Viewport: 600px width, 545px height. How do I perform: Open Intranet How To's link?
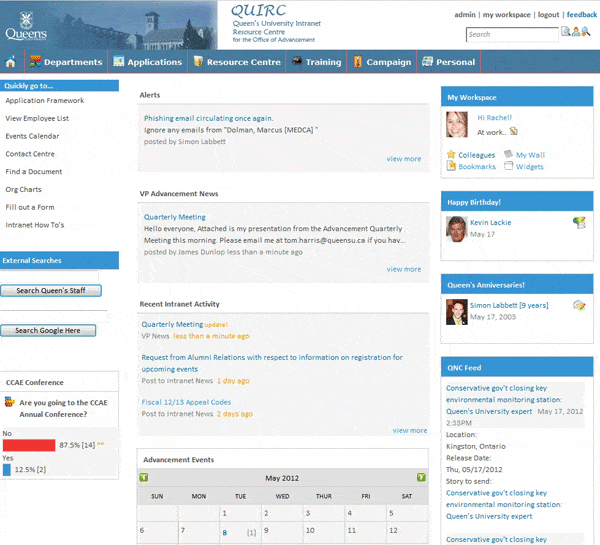tap(35, 225)
